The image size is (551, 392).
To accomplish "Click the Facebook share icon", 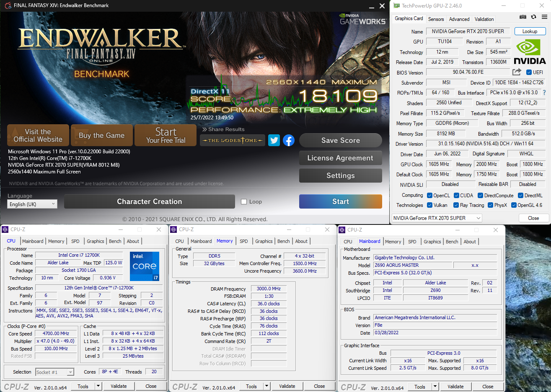I will click(x=289, y=140).
